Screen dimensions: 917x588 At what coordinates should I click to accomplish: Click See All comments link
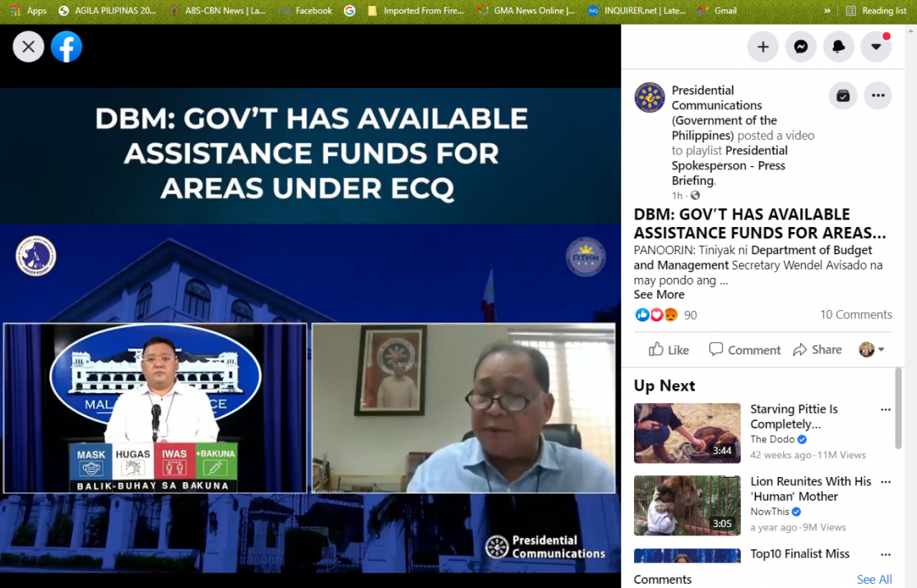coord(873,580)
